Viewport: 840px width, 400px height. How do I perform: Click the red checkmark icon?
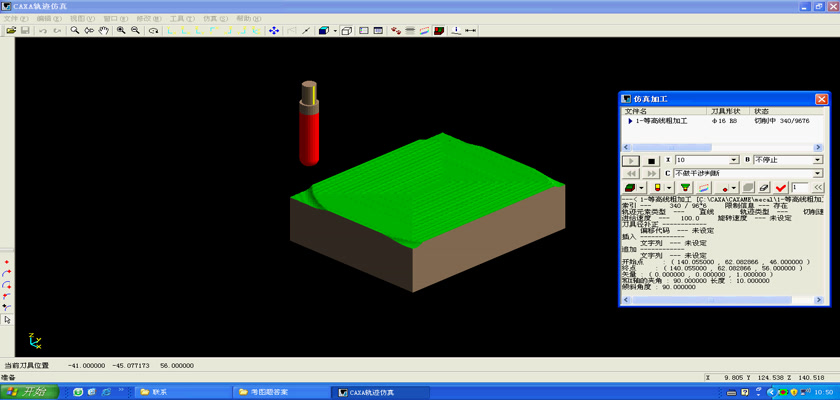pos(781,187)
